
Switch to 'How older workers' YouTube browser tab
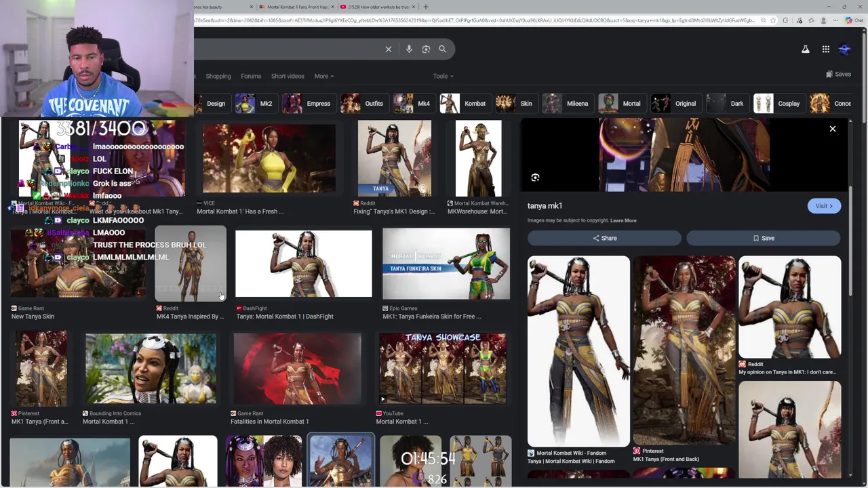(379, 7)
